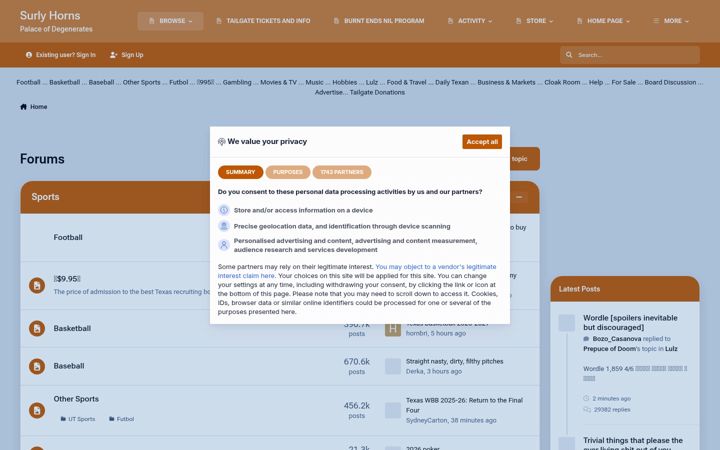Open Burnt Ends NIL Program page

379,21
